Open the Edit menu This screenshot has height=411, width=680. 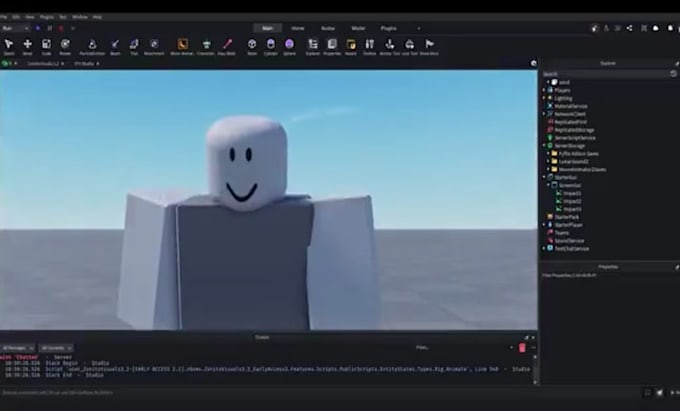(x=16, y=17)
